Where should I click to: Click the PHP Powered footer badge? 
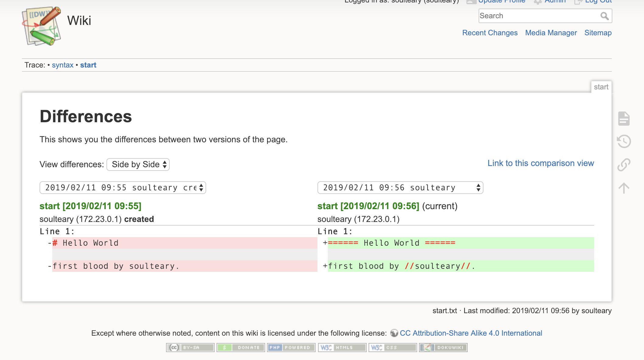click(291, 347)
